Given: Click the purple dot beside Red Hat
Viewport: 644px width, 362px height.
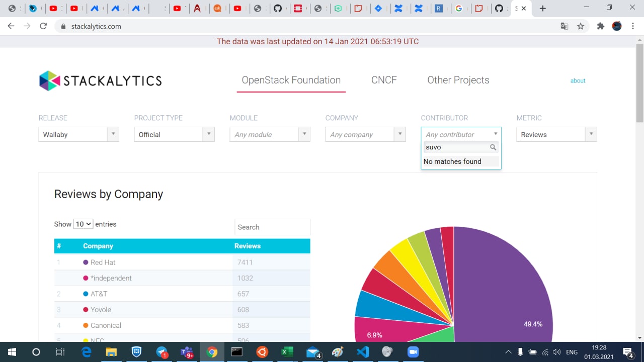Looking at the screenshot, I should (86, 262).
